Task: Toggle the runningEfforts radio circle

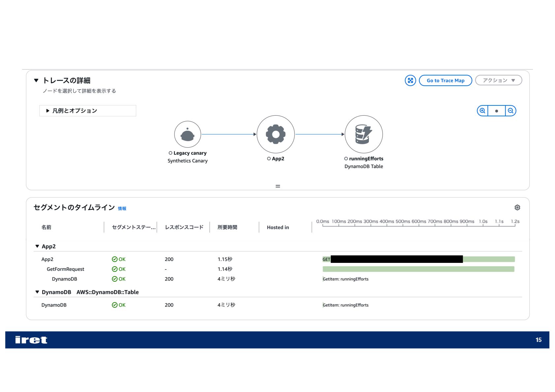Action: (x=346, y=159)
